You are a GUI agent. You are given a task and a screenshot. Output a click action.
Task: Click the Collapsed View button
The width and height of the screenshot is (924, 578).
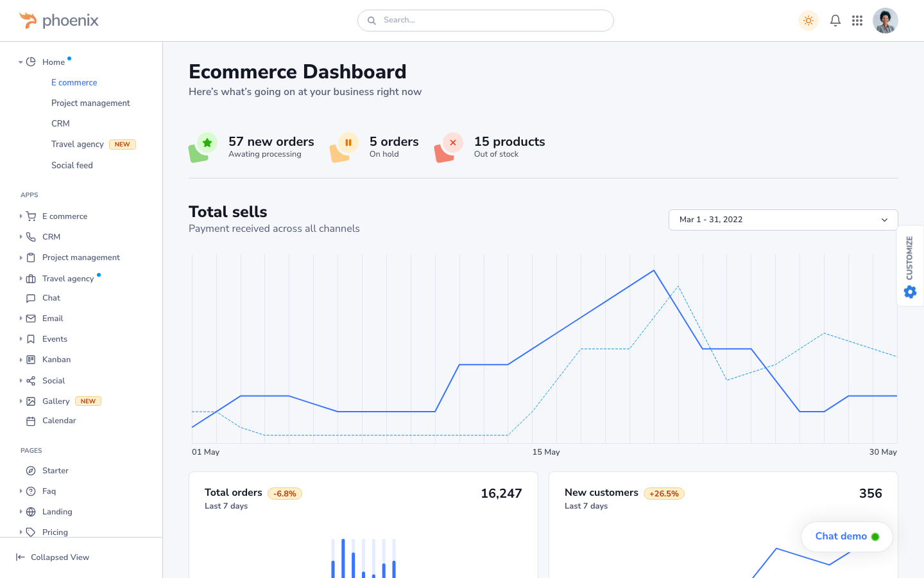click(x=53, y=557)
